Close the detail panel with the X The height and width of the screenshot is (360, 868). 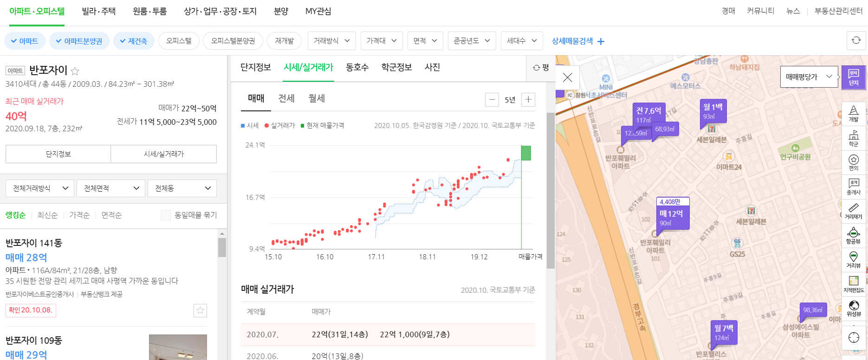(567, 77)
